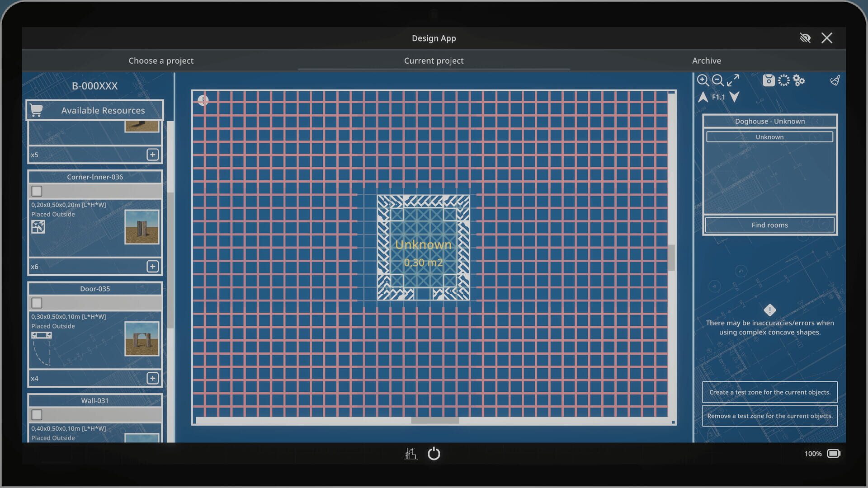
Task: Click the up arrow next to F1.1
Action: (x=703, y=97)
